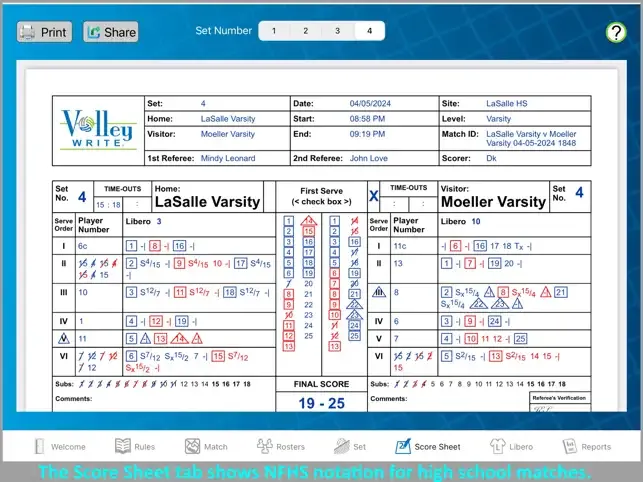Click the Referee's Verification box

click(x=559, y=402)
